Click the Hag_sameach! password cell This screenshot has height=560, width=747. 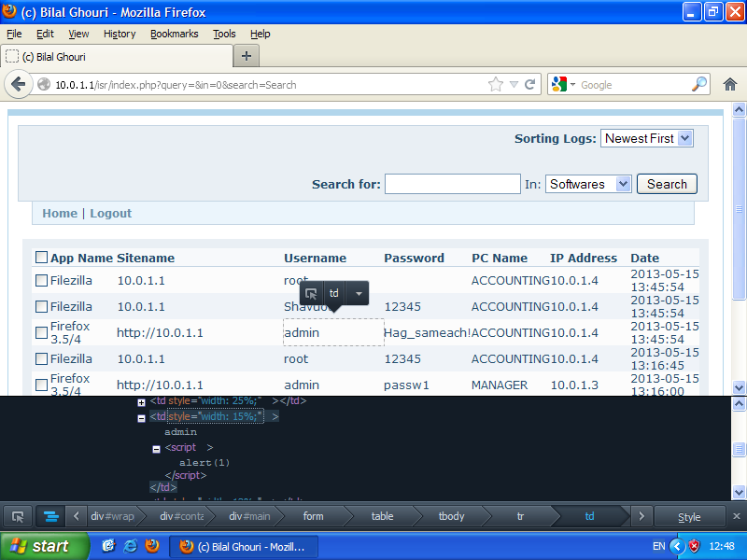click(x=428, y=332)
